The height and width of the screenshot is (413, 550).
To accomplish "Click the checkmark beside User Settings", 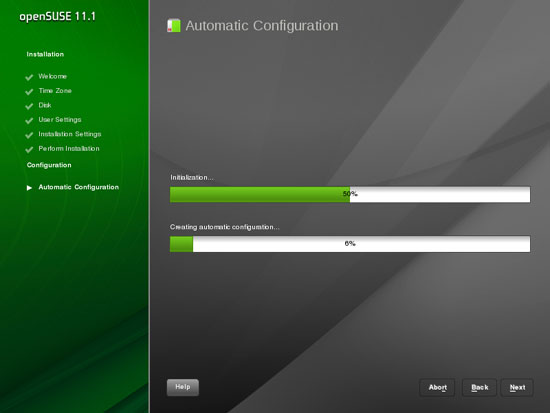I will click(x=29, y=120).
